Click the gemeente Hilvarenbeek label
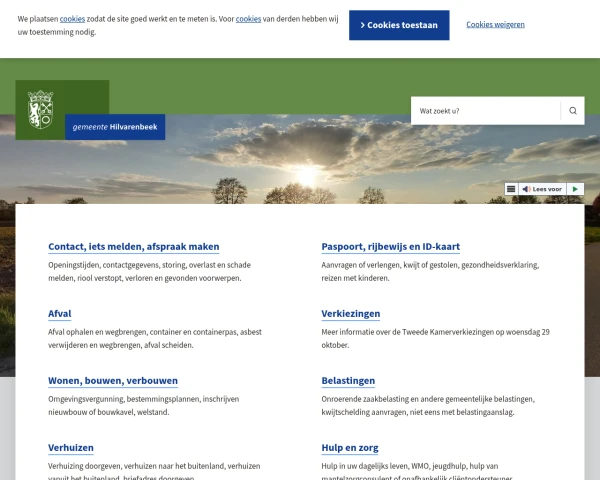 pyautogui.click(x=115, y=127)
